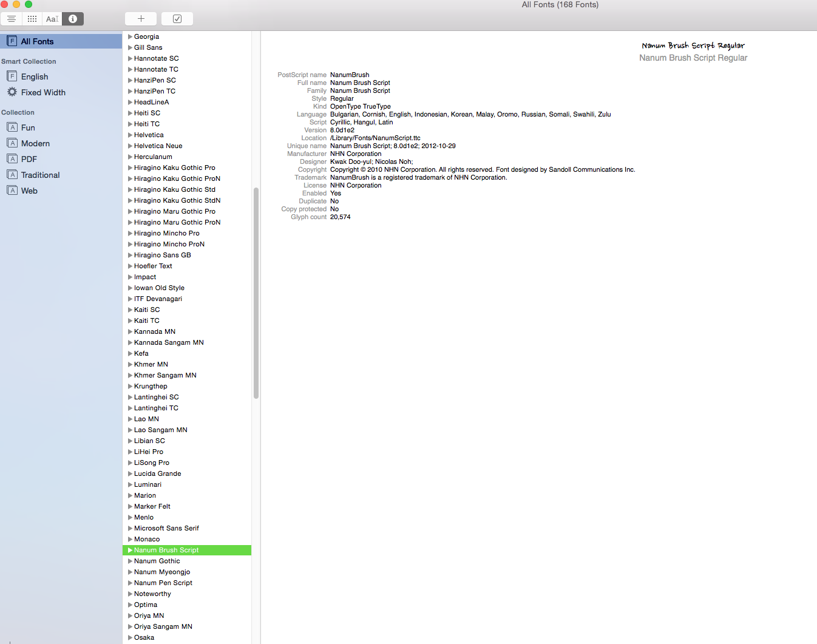Click glyph count value 20,574
Image resolution: width=817 pixels, height=644 pixels.
point(341,217)
